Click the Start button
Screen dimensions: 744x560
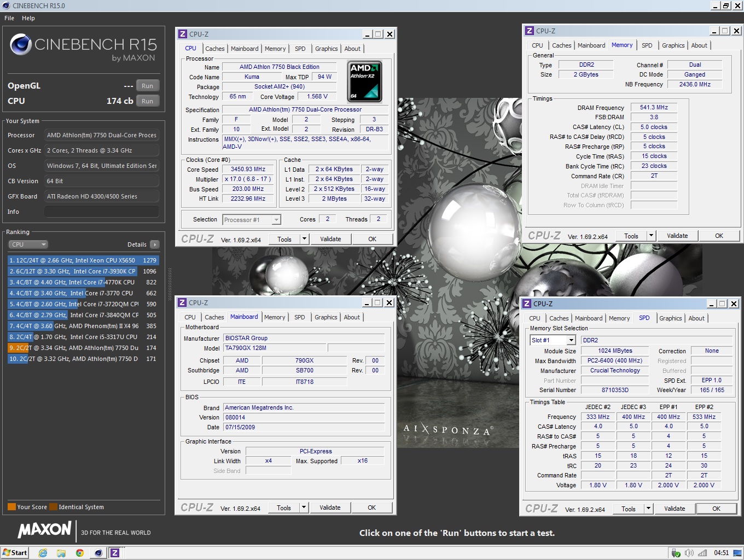coord(15,553)
